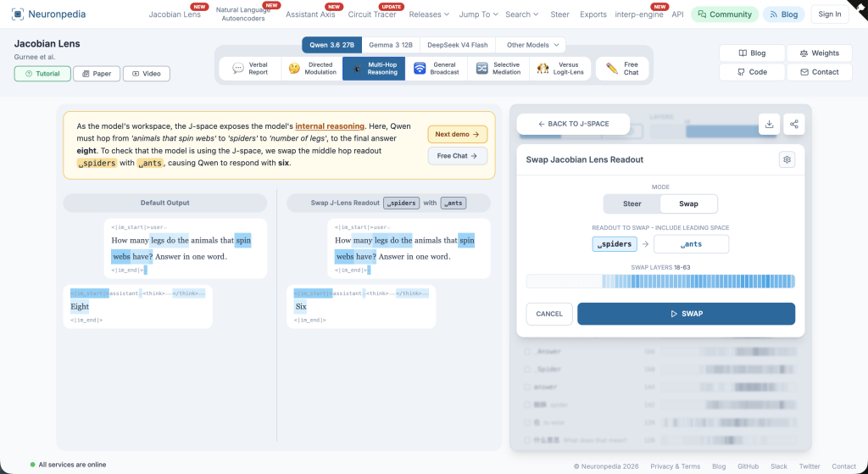Click the Code GitHub icon
This screenshot has height=474, width=868.
741,72
